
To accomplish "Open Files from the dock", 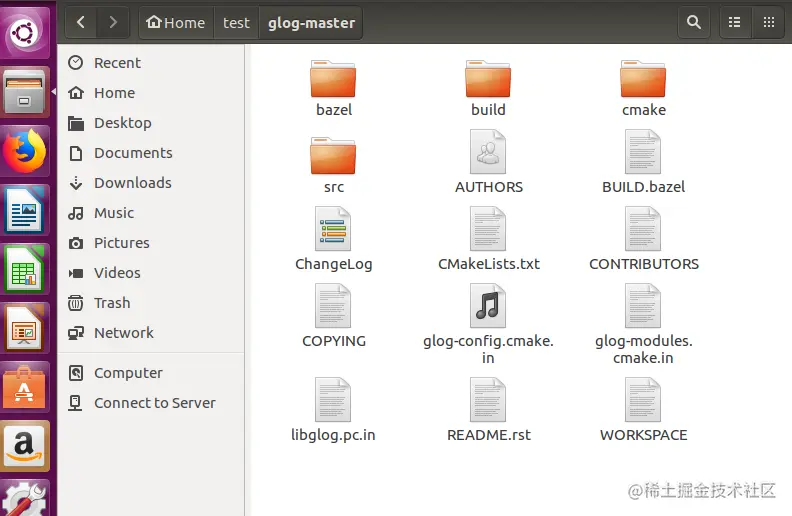I will (24, 92).
